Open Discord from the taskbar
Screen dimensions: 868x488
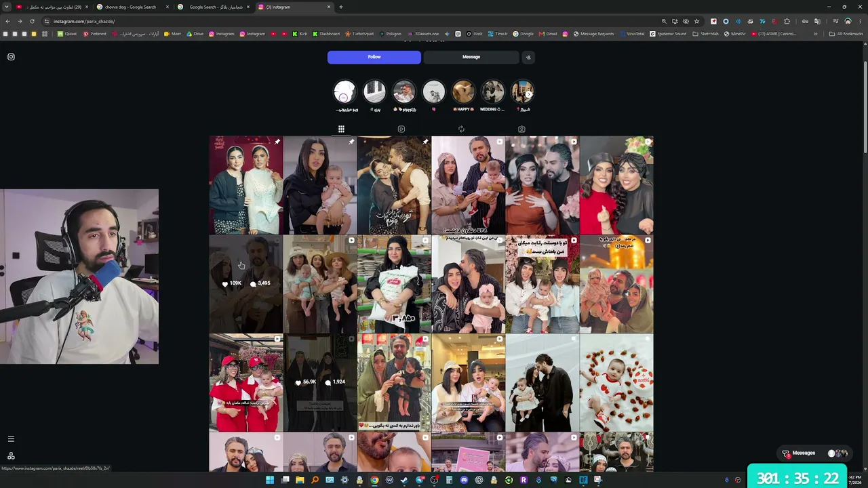464,480
